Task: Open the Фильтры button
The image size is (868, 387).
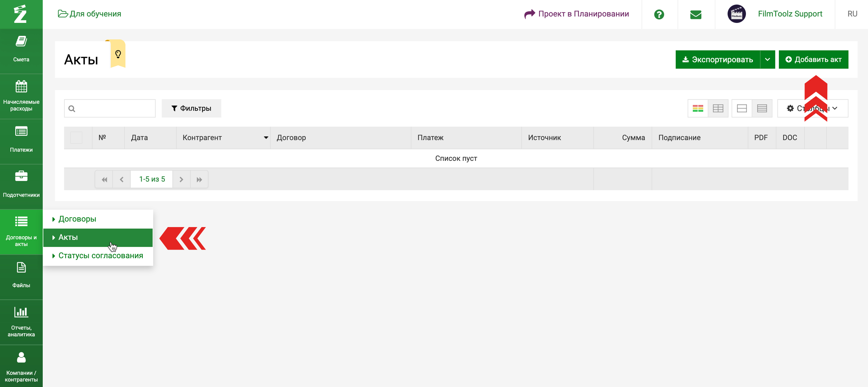Action: [191, 108]
